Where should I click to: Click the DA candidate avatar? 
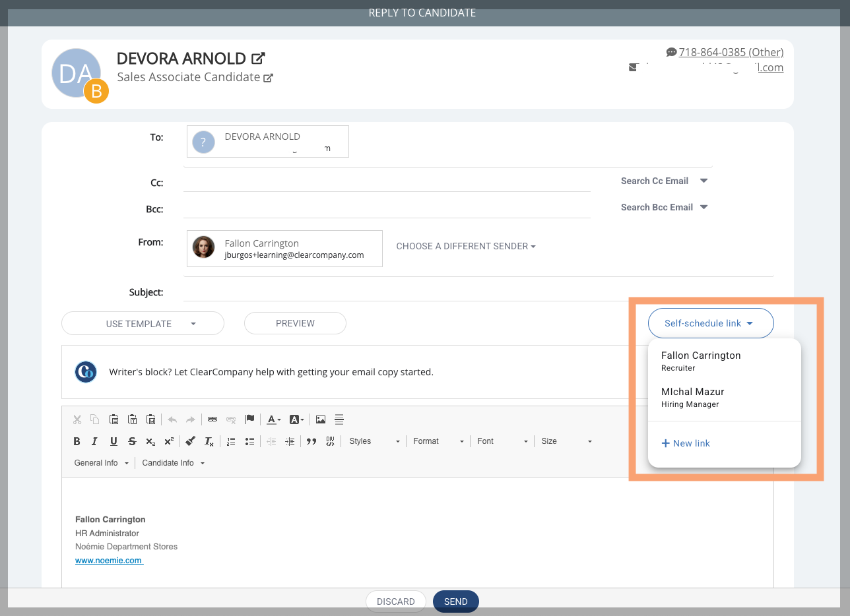click(x=77, y=73)
